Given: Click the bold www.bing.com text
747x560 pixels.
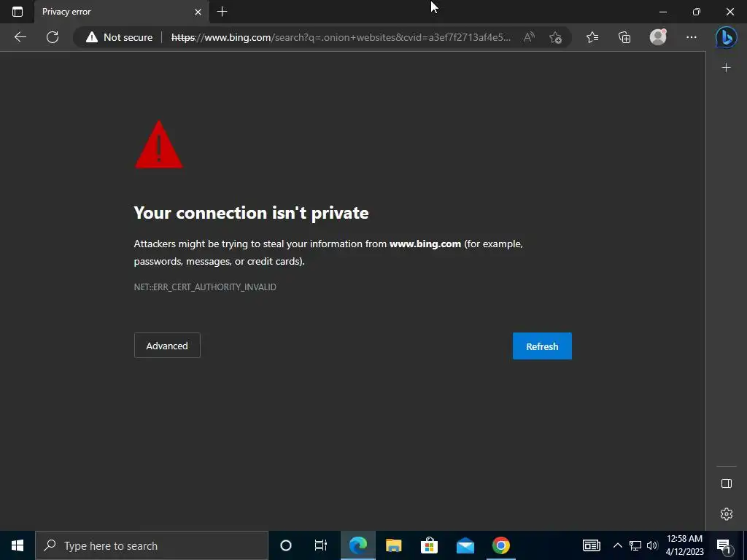Looking at the screenshot, I should 425,244.
